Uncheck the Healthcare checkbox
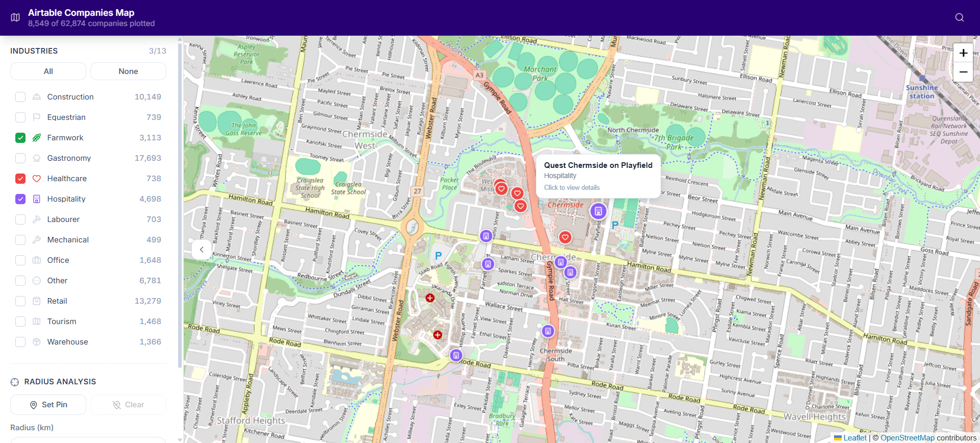 [20, 179]
